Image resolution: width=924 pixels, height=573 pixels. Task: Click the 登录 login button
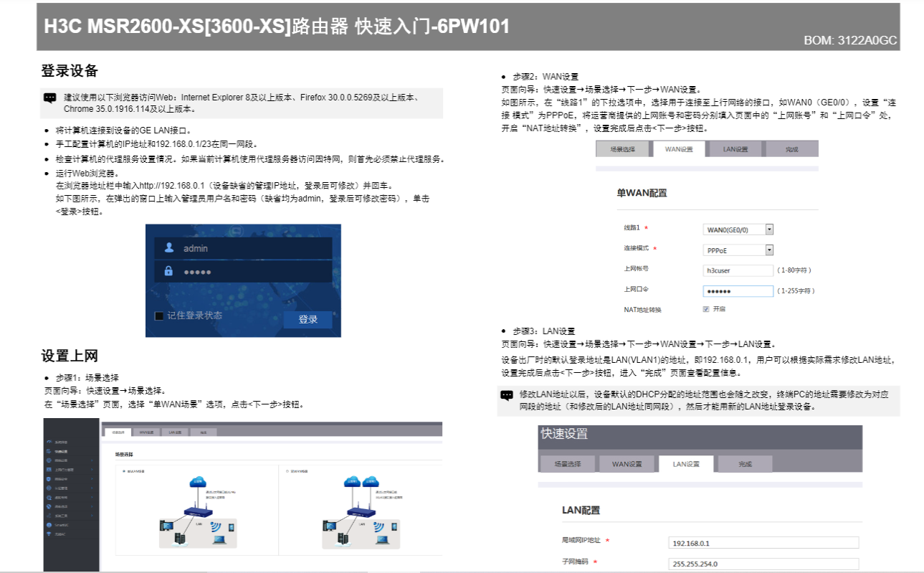point(308,319)
